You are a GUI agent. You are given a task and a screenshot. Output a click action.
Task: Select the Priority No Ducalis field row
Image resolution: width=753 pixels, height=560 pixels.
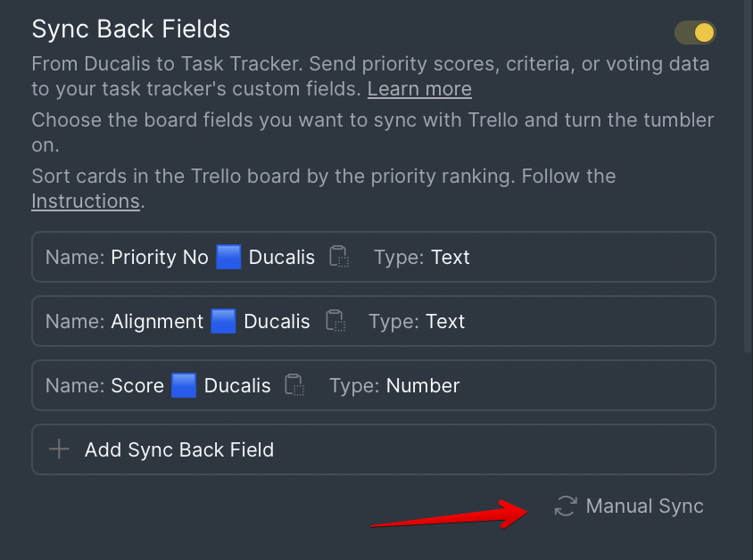(x=374, y=257)
